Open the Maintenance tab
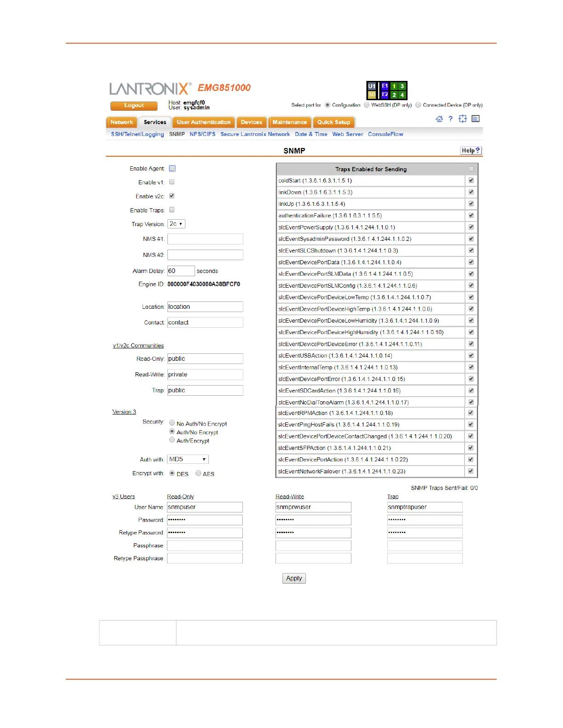Viewport: 563px width, 728px height. 290,122
